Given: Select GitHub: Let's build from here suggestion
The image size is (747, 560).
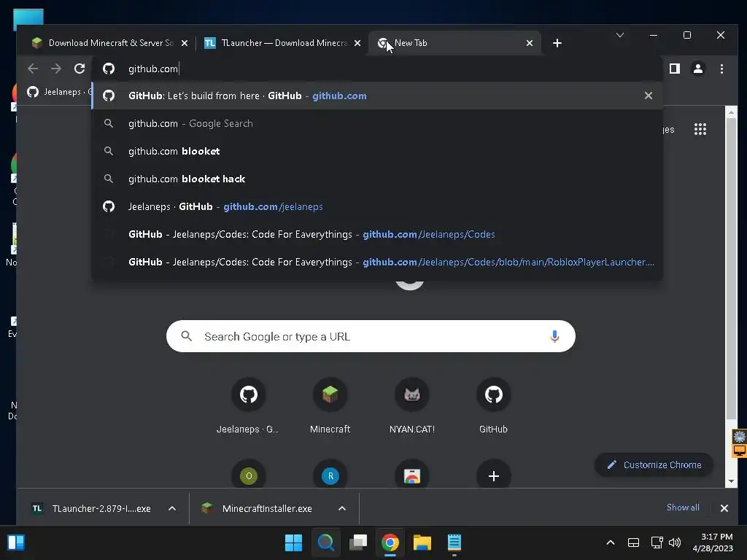Looking at the screenshot, I should tap(376, 96).
